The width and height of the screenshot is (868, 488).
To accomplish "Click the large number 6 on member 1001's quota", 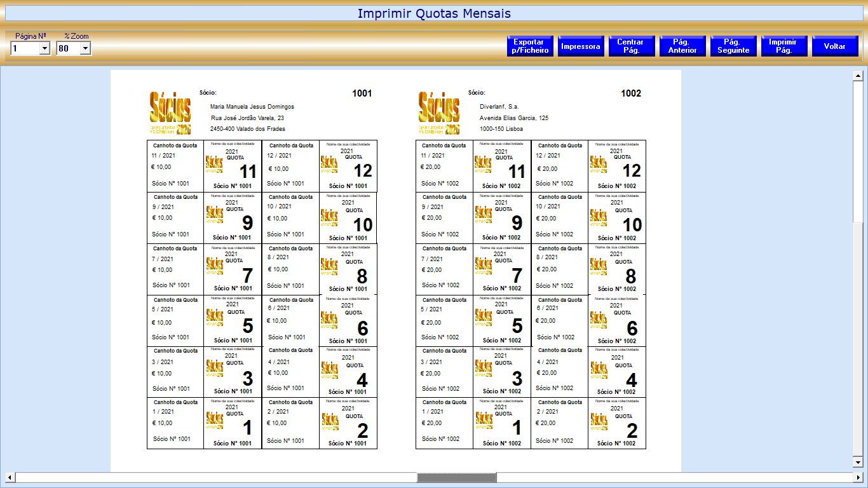I will pyautogui.click(x=362, y=329).
